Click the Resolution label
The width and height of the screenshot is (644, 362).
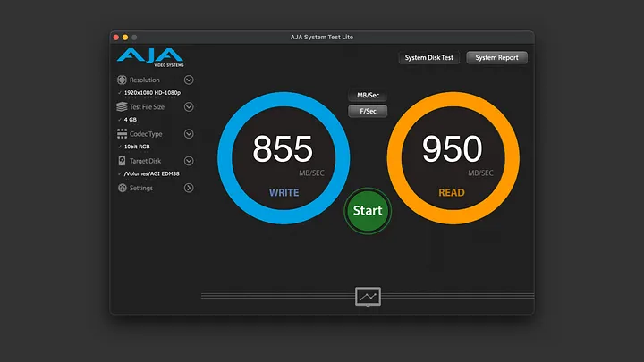click(x=145, y=80)
